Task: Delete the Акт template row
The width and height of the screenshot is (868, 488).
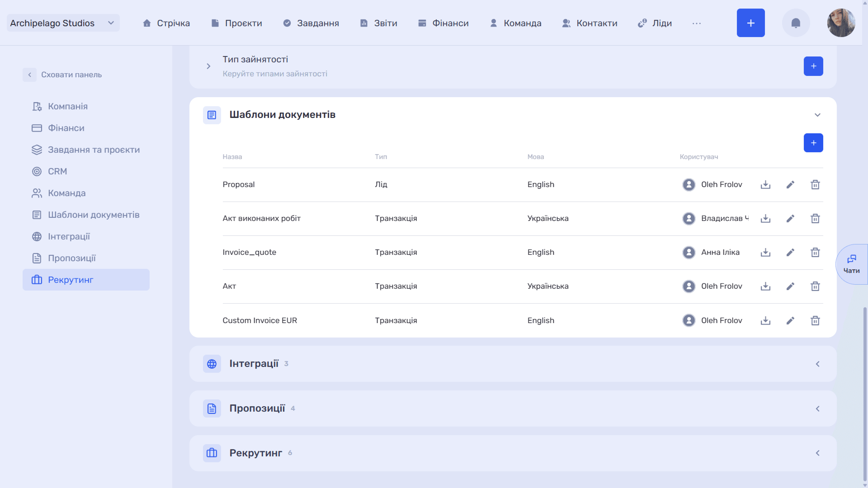Action: tap(815, 286)
